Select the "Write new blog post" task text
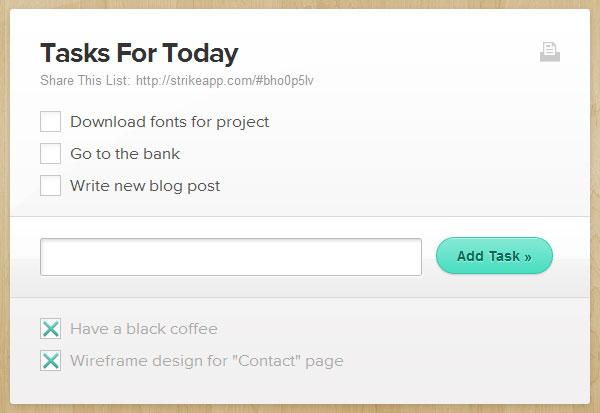 145,186
